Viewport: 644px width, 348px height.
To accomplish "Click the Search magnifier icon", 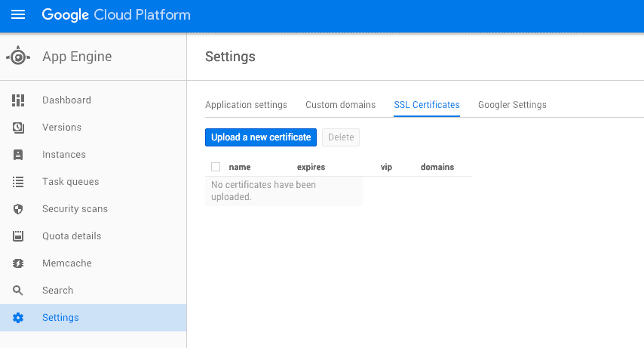I will tap(18, 291).
